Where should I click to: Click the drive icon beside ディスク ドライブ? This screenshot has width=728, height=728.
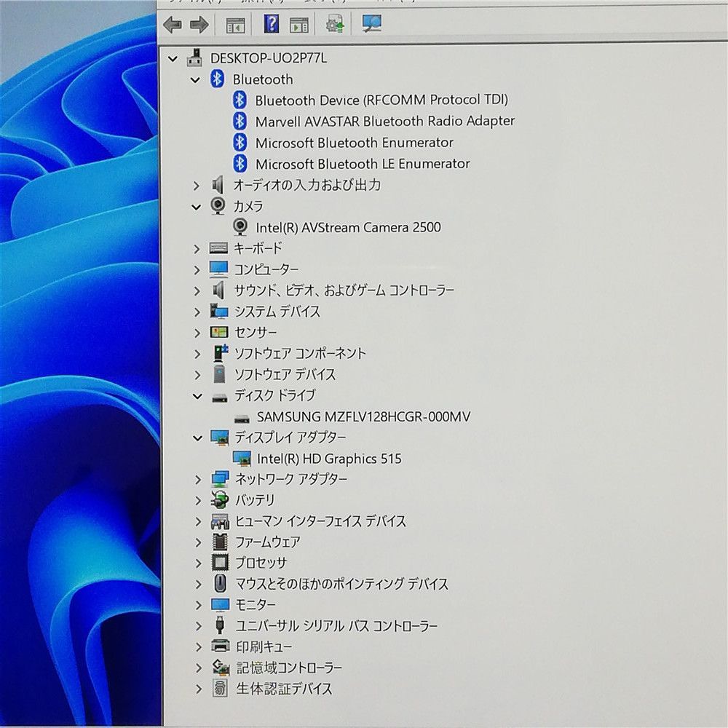coord(220,397)
